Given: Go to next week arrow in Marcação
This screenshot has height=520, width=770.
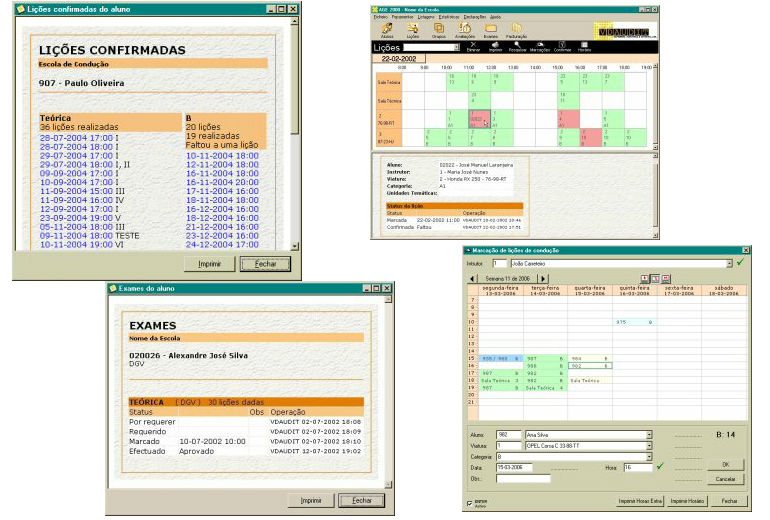Looking at the screenshot, I should pos(544,278).
